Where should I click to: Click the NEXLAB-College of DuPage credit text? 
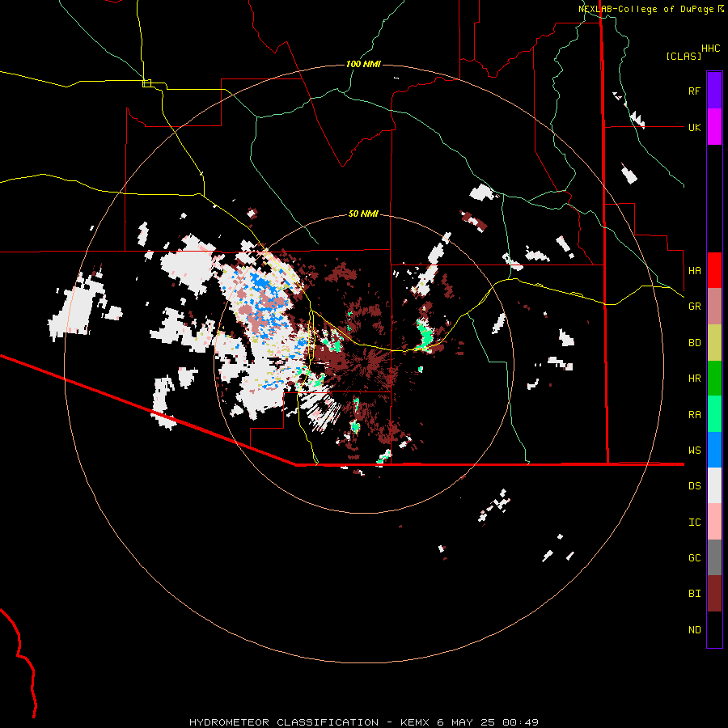pyautogui.click(x=645, y=9)
